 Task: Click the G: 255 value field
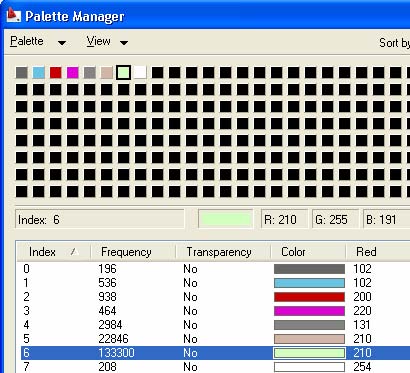(x=335, y=219)
